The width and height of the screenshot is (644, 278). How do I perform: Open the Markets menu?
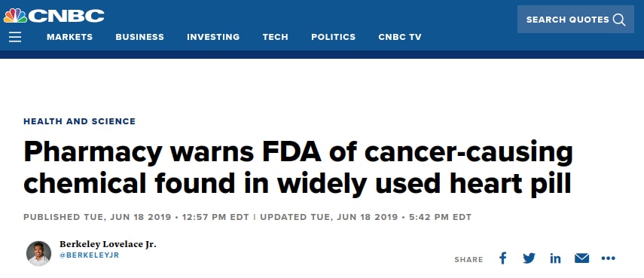[70, 37]
